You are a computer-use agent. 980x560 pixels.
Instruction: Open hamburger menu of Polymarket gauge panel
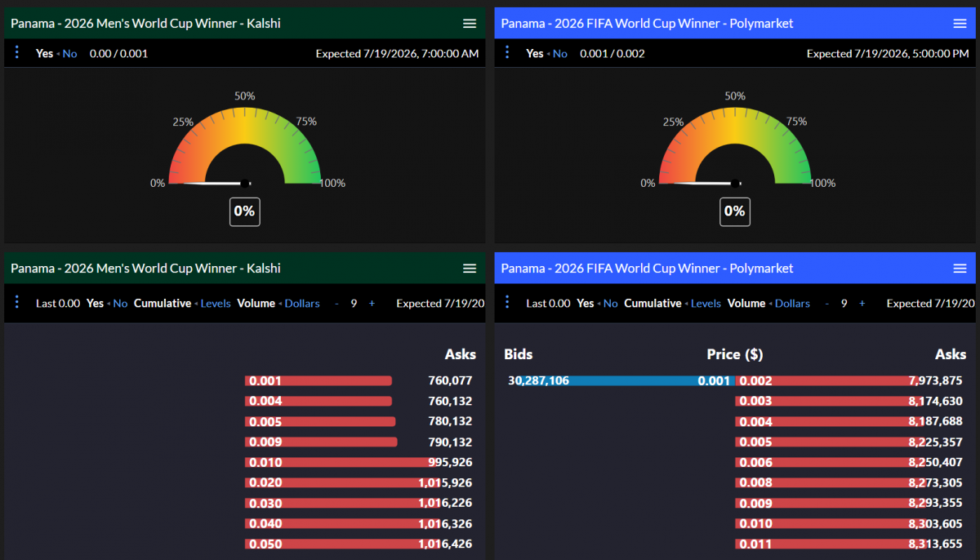point(960,24)
